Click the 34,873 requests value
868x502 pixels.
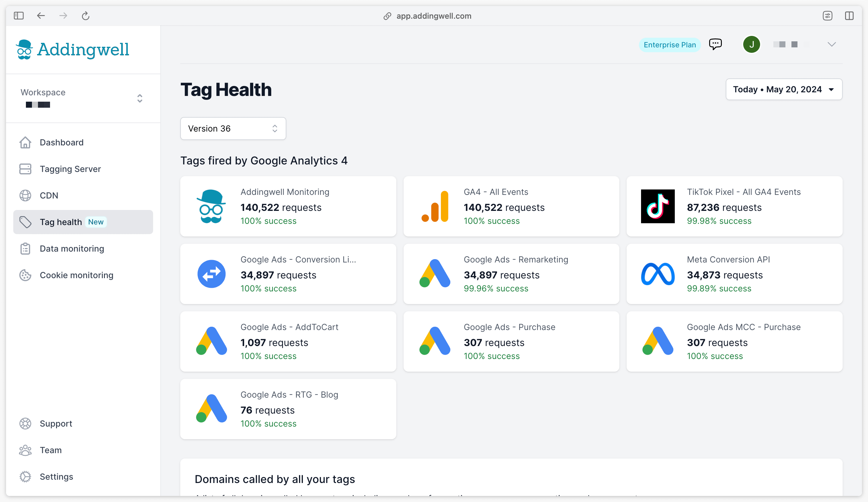click(725, 275)
